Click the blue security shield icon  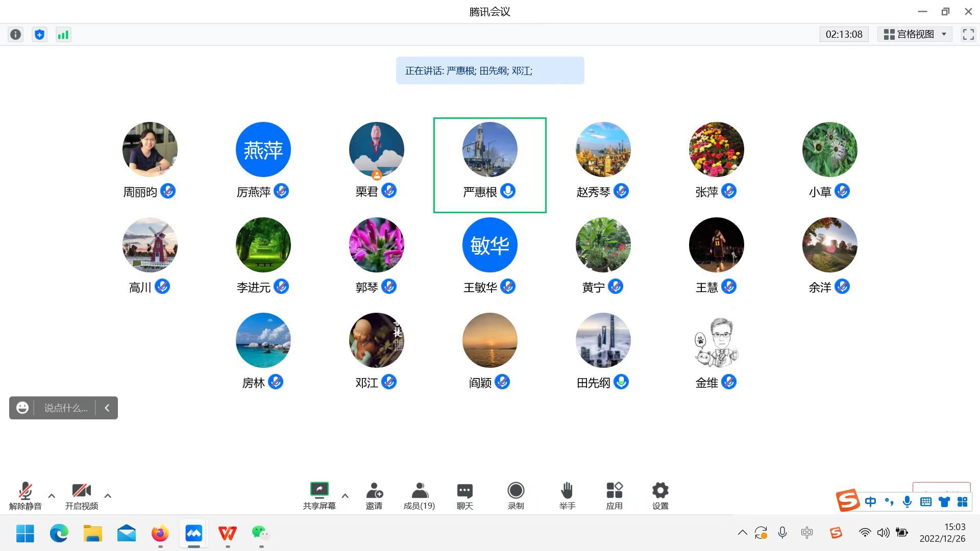[39, 34]
